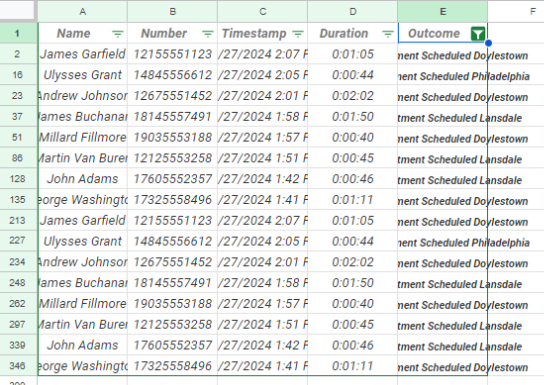Select column C header

pyautogui.click(x=263, y=11)
